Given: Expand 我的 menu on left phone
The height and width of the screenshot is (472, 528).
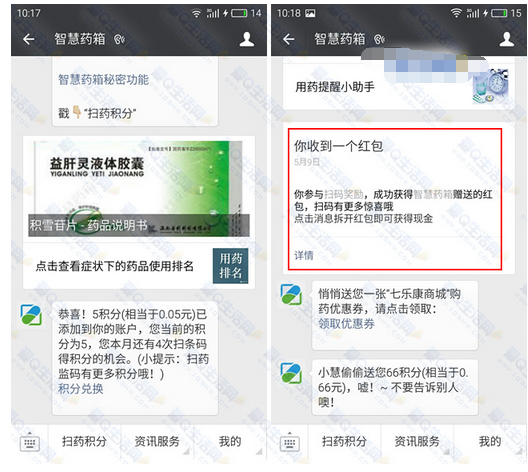Looking at the screenshot, I should tap(230, 441).
